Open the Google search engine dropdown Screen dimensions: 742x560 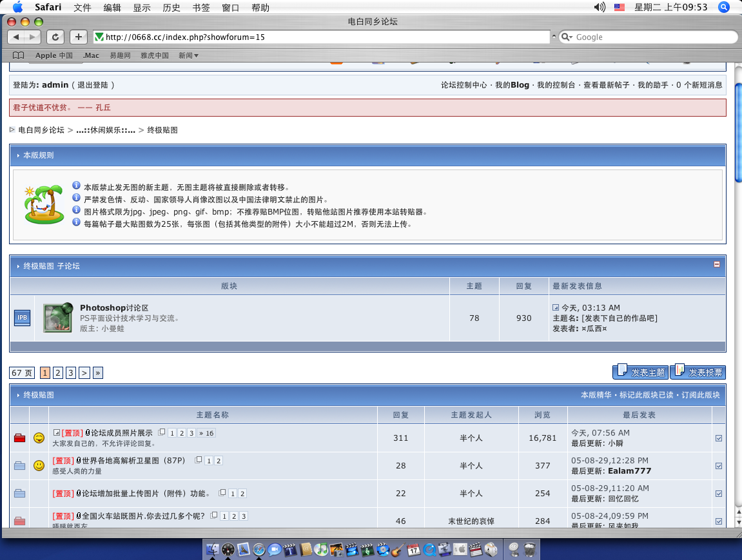click(567, 37)
